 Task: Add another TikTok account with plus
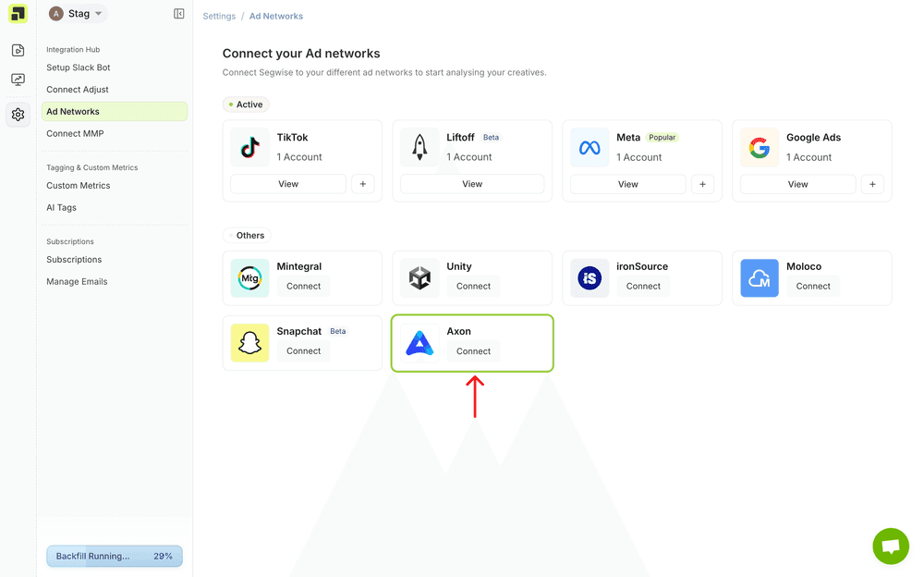pos(363,184)
